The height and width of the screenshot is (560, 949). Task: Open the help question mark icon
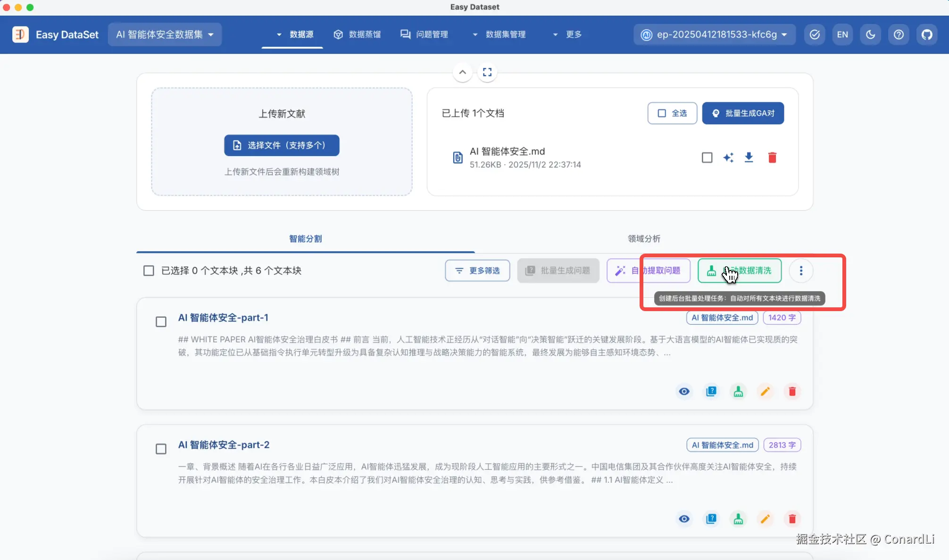[x=899, y=34]
